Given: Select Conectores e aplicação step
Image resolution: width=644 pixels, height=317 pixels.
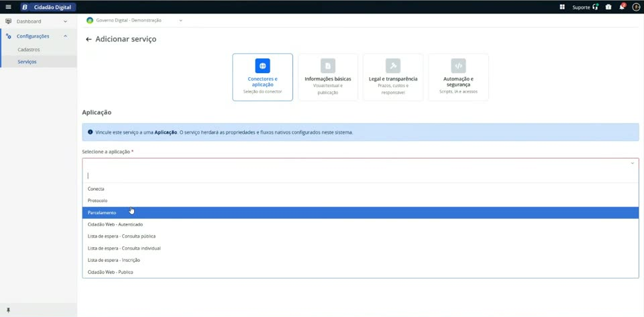Looking at the screenshot, I should pos(262,77).
